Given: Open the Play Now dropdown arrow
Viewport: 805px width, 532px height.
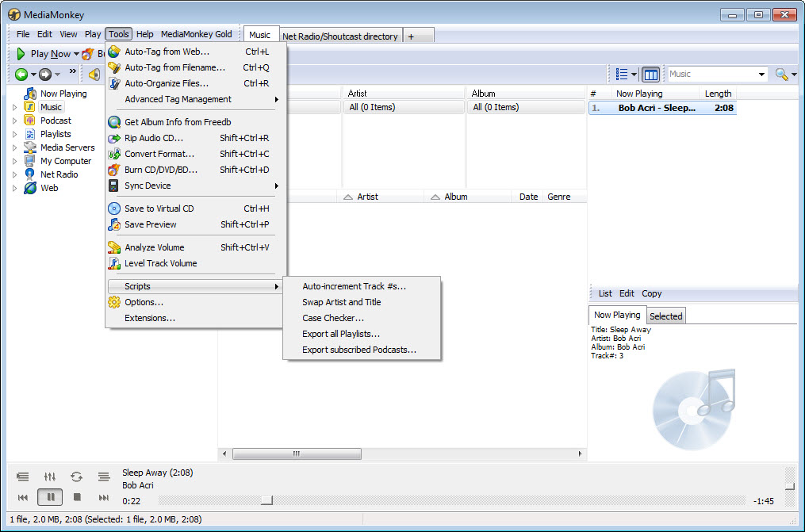Looking at the screenshot, I should (x=76, y=54).
